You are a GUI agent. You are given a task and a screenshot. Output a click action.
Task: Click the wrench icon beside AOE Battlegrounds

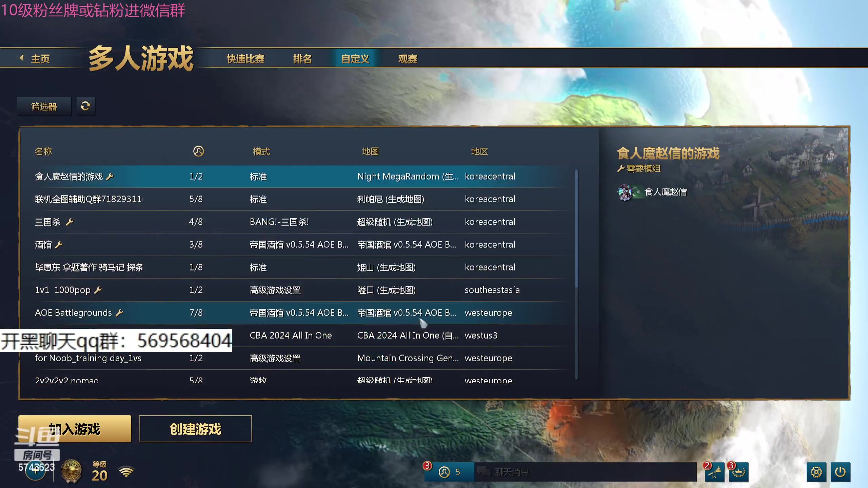(119, 313)
